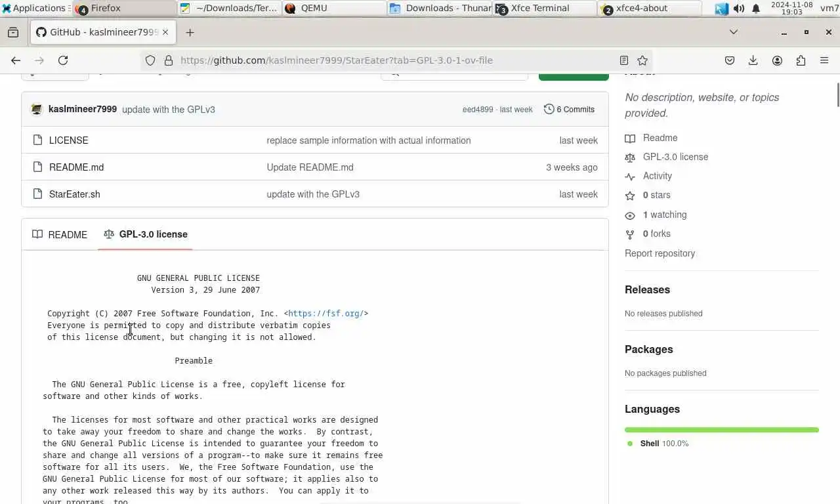Toggle reader view in the address bar
Image resolution: width=840 pixels, height=504 pixels.
624,60
